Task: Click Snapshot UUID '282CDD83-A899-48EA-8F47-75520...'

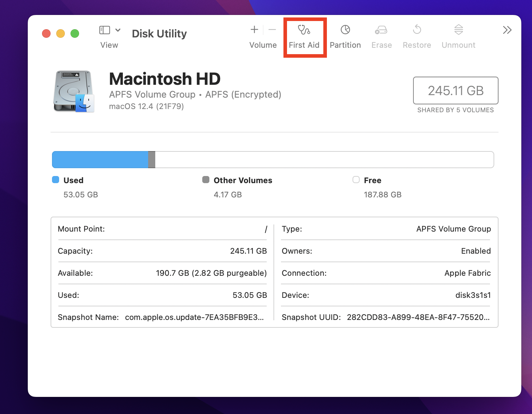Action: coord(418,317)
